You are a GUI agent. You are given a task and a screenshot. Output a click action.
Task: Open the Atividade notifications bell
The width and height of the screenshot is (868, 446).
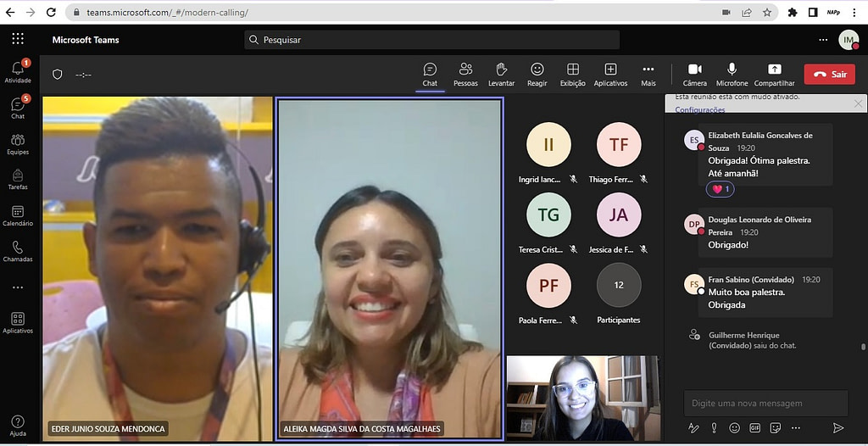click(18, 71)
